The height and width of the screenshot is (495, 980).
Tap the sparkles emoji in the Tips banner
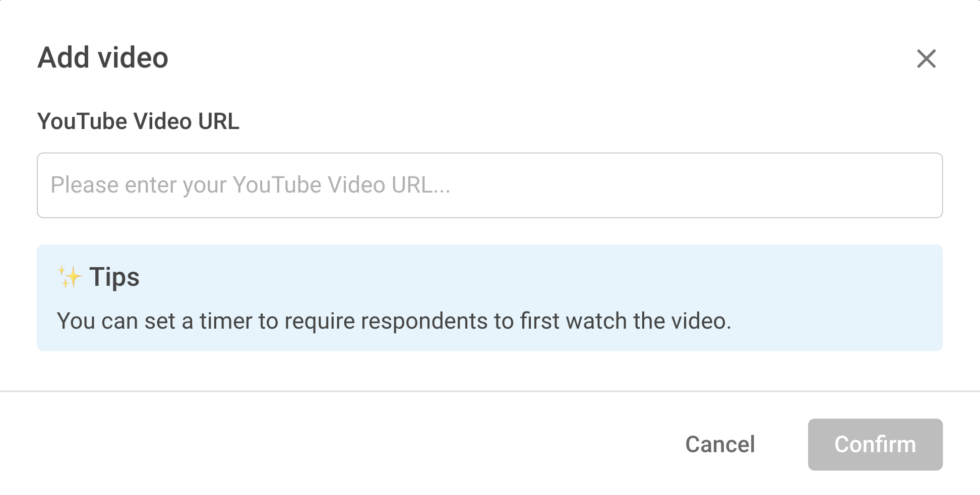click(x=70, y=276)
